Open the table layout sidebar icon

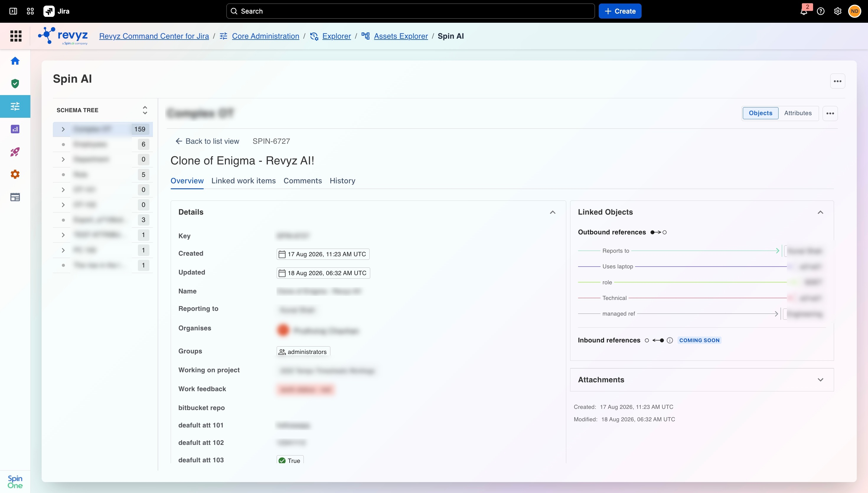click(15, 197)
